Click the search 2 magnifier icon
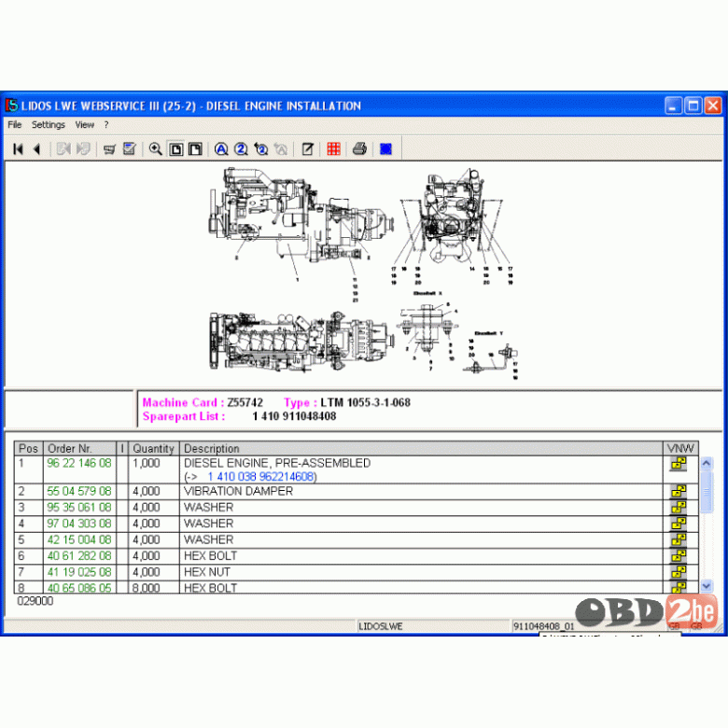The image size is (728, 728). click(241, 149)
